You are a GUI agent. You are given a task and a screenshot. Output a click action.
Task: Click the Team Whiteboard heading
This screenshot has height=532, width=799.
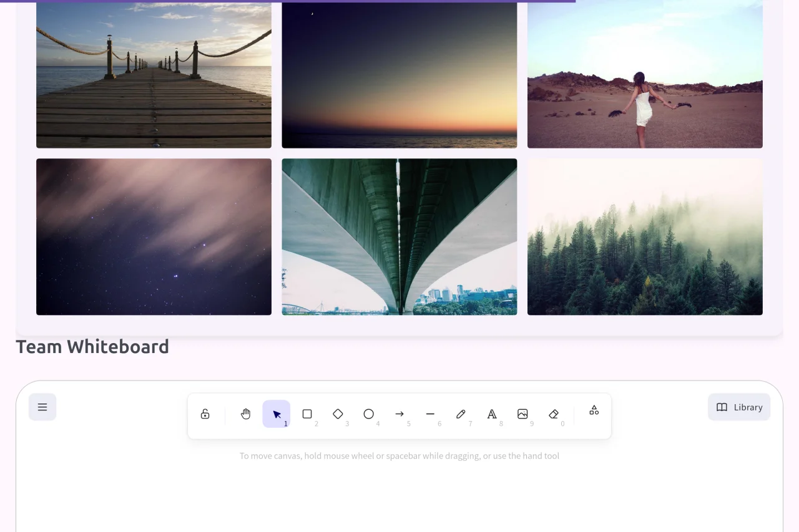point(92,347)
